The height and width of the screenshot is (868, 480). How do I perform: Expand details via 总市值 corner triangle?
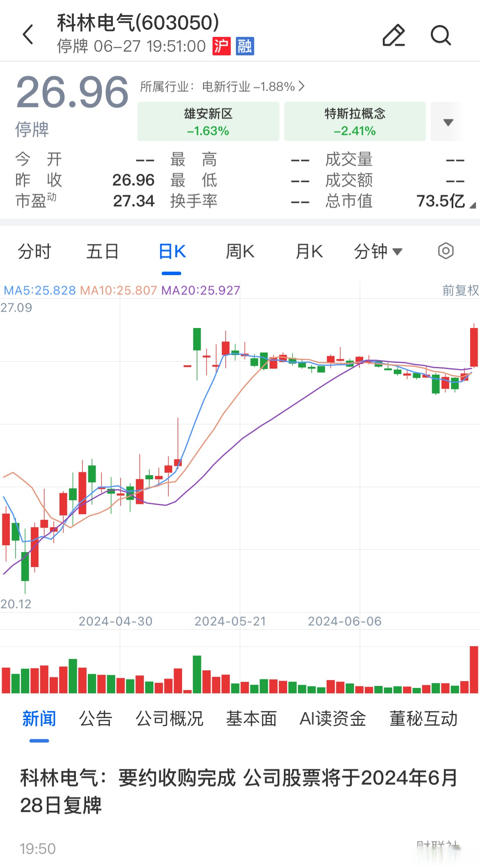(x=473, y=205)
